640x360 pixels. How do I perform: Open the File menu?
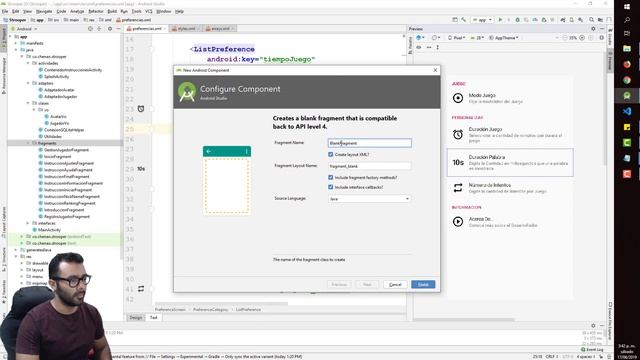point(5,11)
